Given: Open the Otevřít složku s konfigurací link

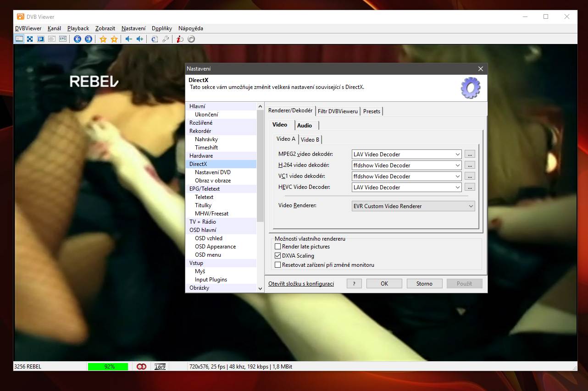Looking at the screenshot, I should 301,284.
